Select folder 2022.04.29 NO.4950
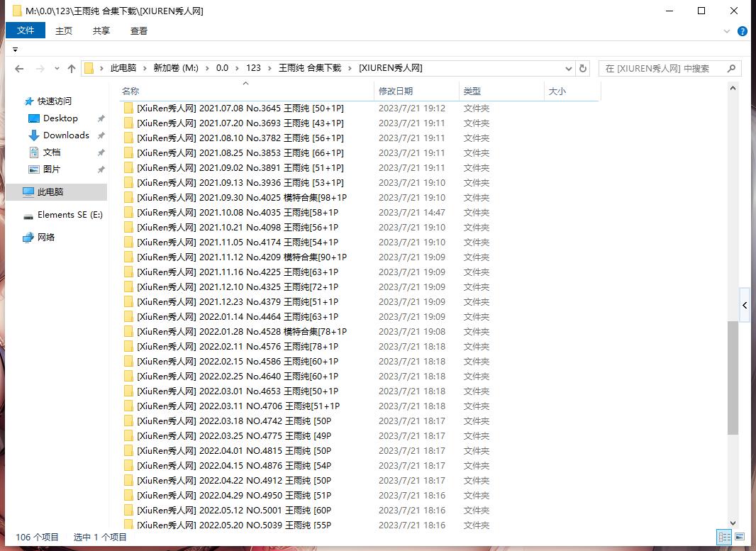 234,496
